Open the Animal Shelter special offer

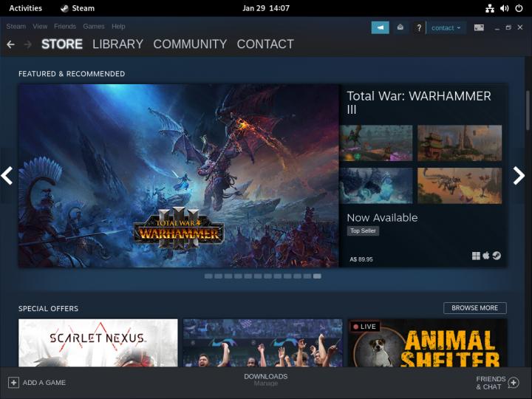[x=428, y=343]
